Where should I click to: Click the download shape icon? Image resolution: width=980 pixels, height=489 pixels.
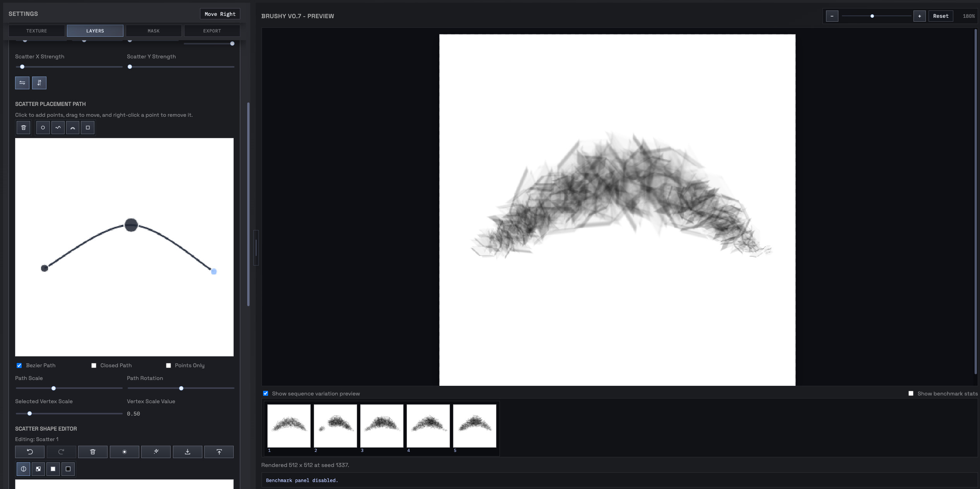tap(188, 452)
